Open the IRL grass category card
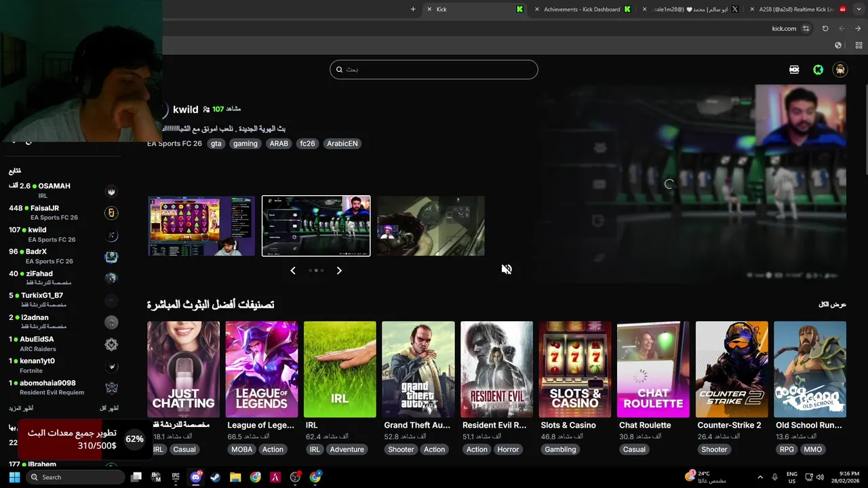Image resolution: width=868 pixels, height=488 pixels. [x=340, y=369]
